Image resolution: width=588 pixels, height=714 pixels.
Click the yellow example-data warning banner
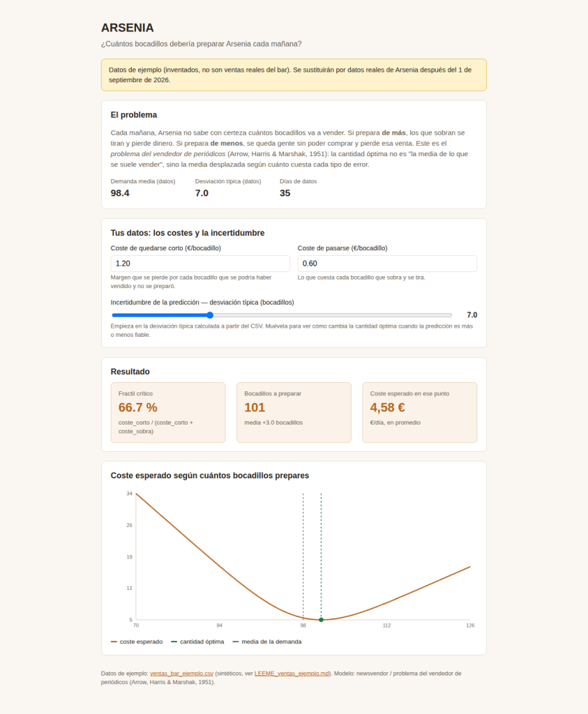(294, 75)
